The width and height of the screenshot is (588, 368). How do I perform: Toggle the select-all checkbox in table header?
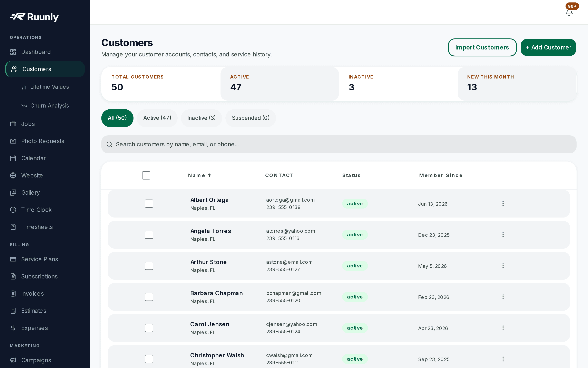click(146, 175)
